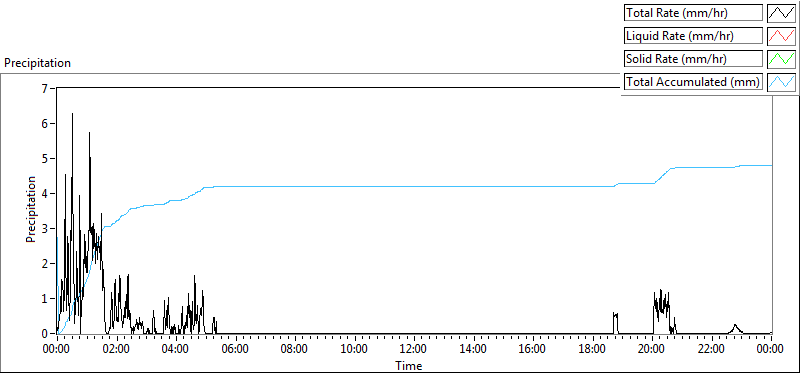Click the Solid Rate green line swatch
The height and width of the screenshot is (373, 800).
[781, 59]
